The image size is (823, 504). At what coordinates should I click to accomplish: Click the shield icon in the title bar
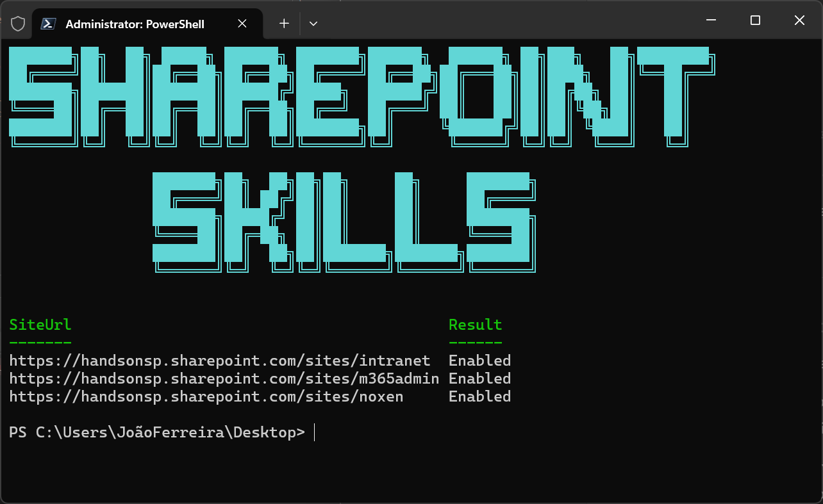[17, 22]
